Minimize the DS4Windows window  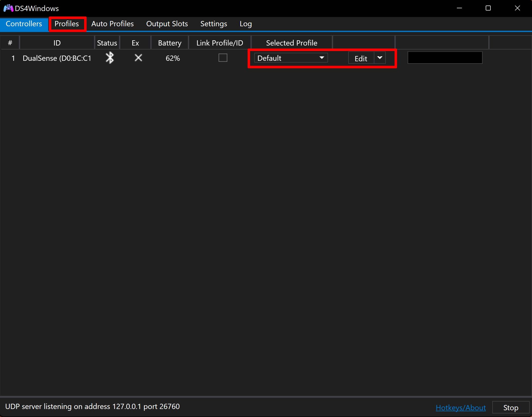(x=459, y=8)
